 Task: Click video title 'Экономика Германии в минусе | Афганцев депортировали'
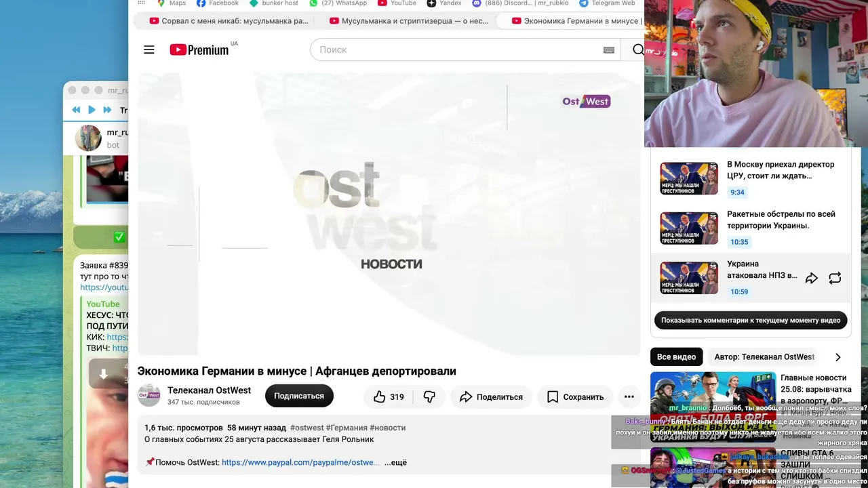coord(296,371)
